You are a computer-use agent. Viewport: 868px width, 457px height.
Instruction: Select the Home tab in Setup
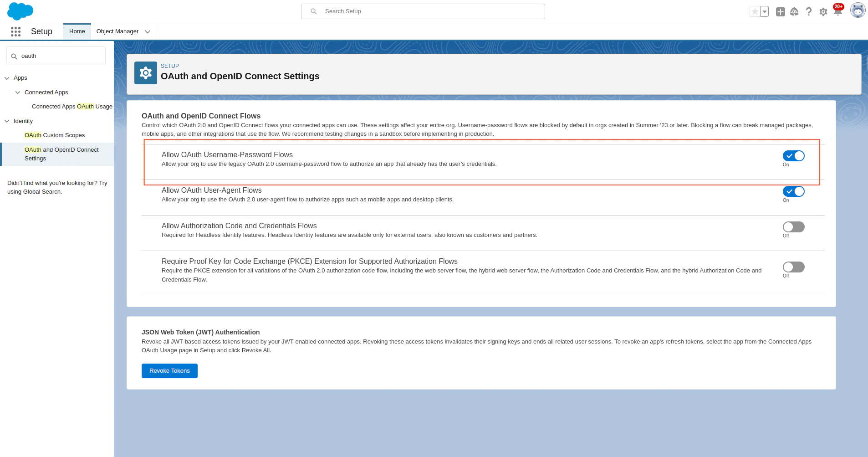point(77,31)
